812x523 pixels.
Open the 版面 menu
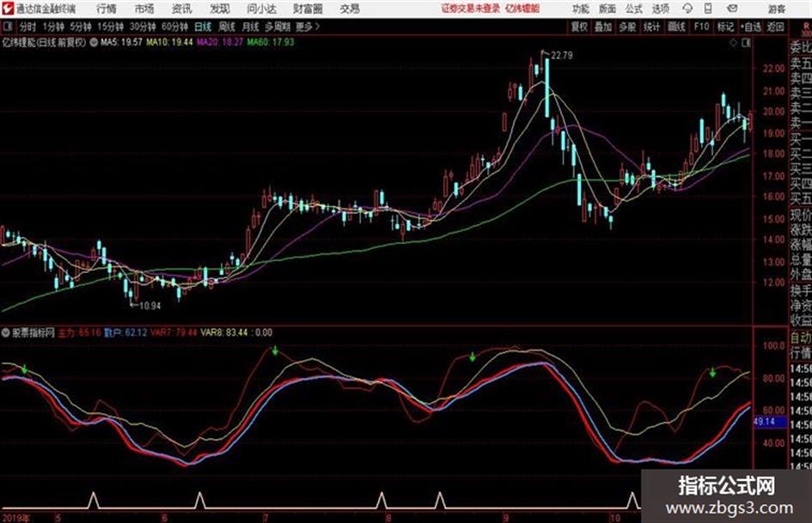[x=607, y=9]
